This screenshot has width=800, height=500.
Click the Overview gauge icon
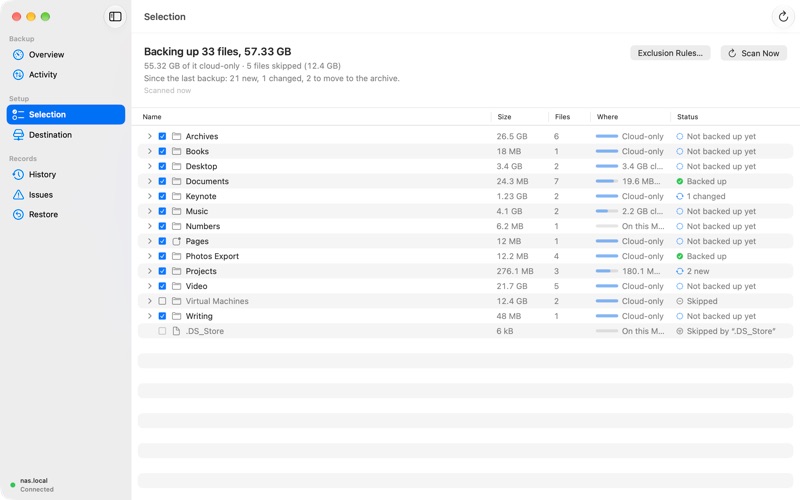(x=18, y=55)
